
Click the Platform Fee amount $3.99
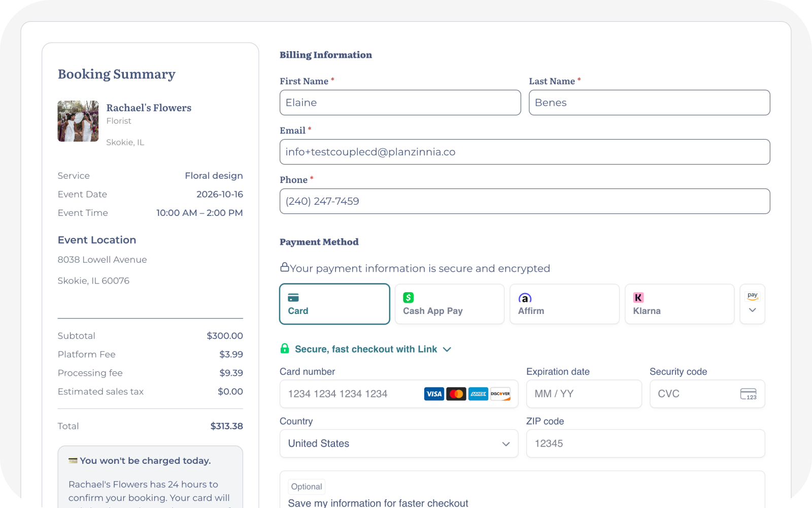point(231,354)
